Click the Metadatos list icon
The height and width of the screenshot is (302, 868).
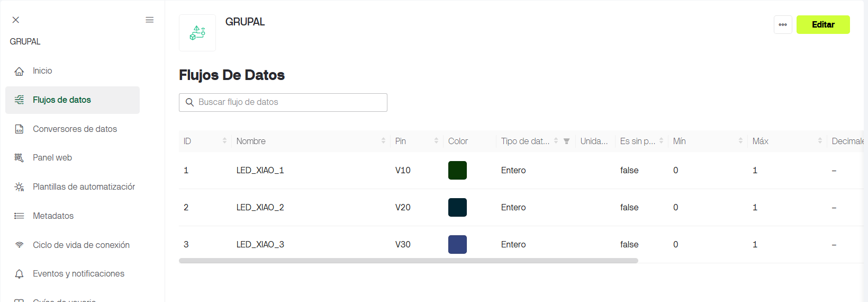point(19,216)
